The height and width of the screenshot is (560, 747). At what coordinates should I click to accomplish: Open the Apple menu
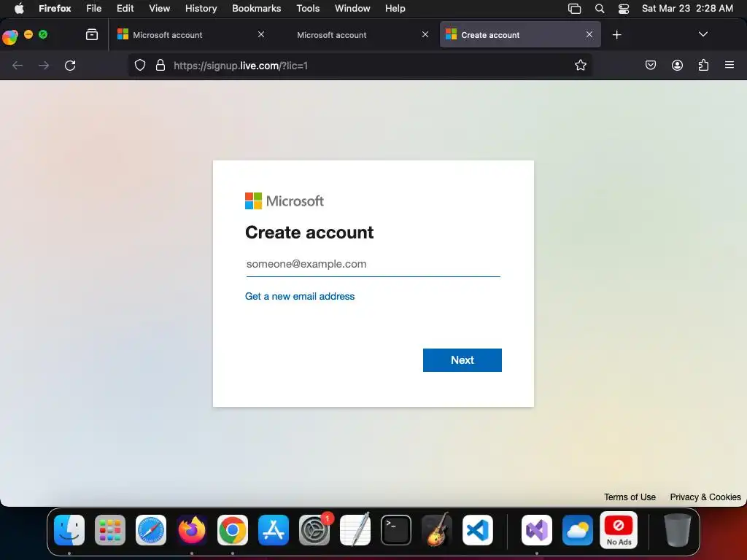[19, 8]
